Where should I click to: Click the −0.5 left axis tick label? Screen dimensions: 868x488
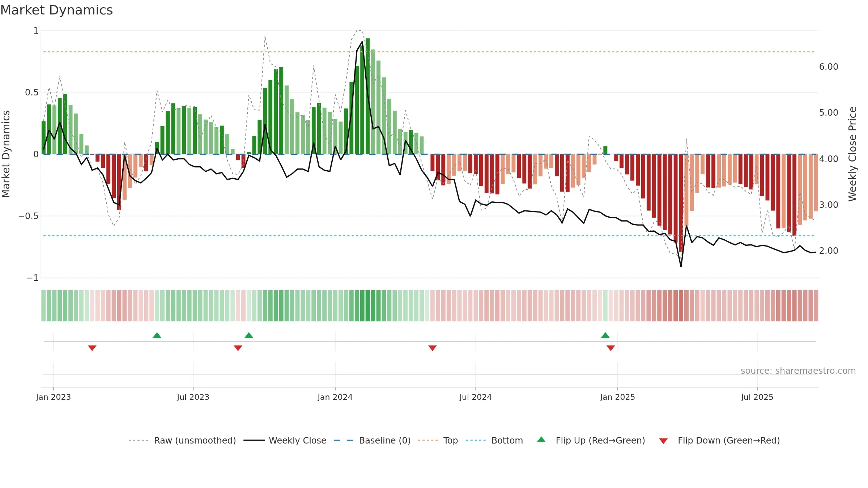coord(28,216)
